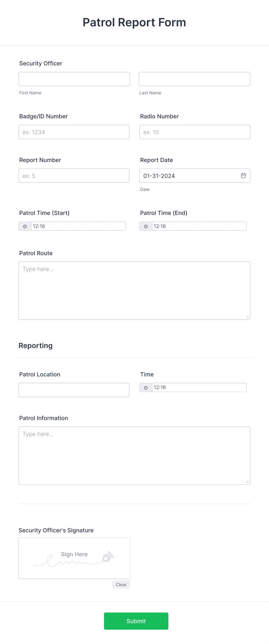Image resolution: width=269 pixels, height=644 pixels.
Task: Clear the Security Officer's Signature
Action: pos(121,584)
